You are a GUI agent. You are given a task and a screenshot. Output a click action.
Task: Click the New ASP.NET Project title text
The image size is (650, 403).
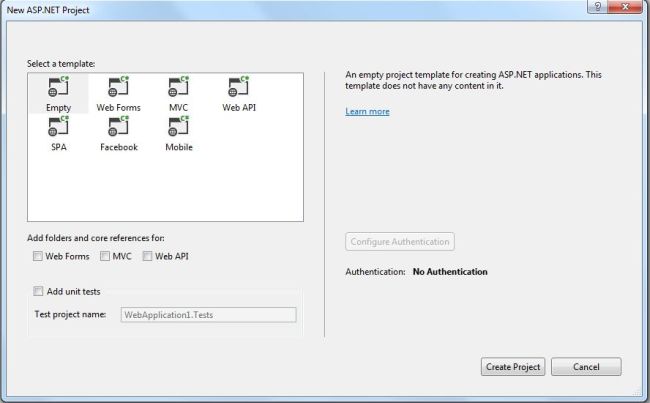48,10
